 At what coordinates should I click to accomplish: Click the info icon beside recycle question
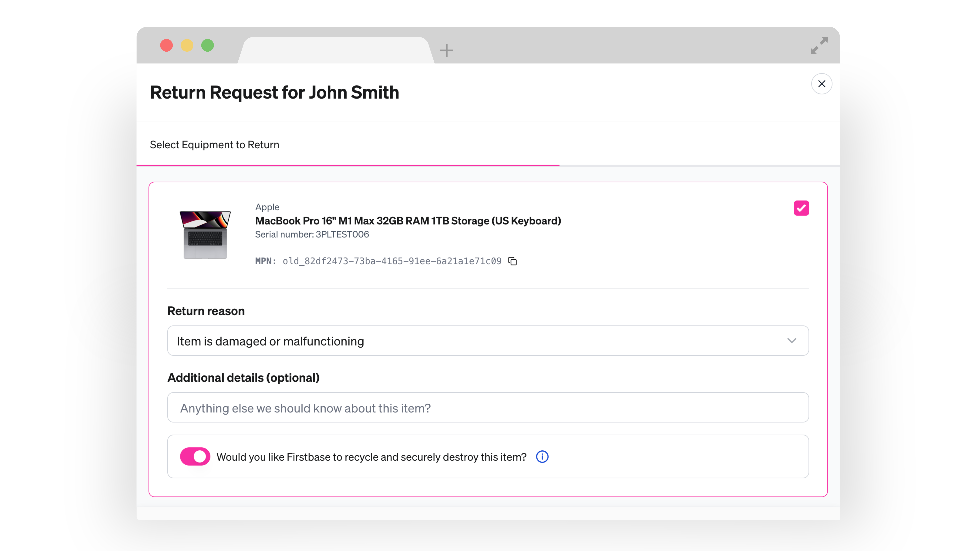(542, 457)
